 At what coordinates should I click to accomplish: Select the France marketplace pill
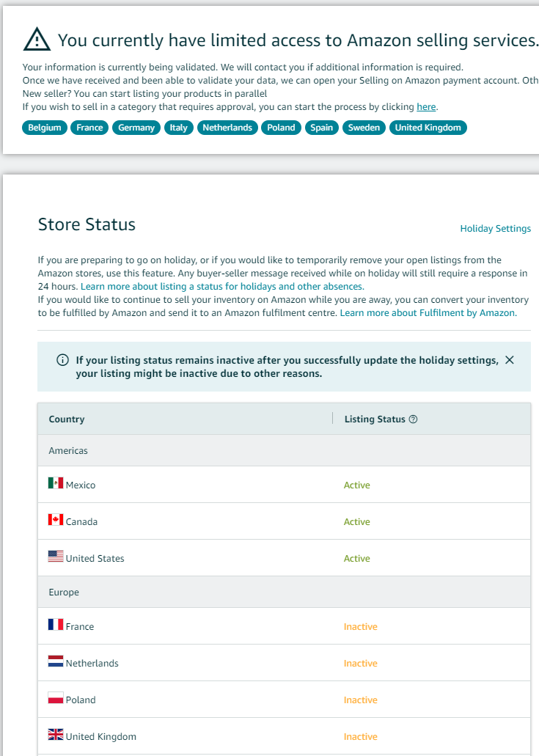pos(89,128)
